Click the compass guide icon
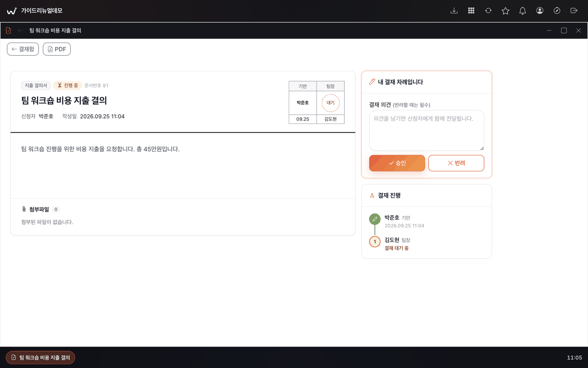This screenshot has height=368, width=588. coord(557,11)
